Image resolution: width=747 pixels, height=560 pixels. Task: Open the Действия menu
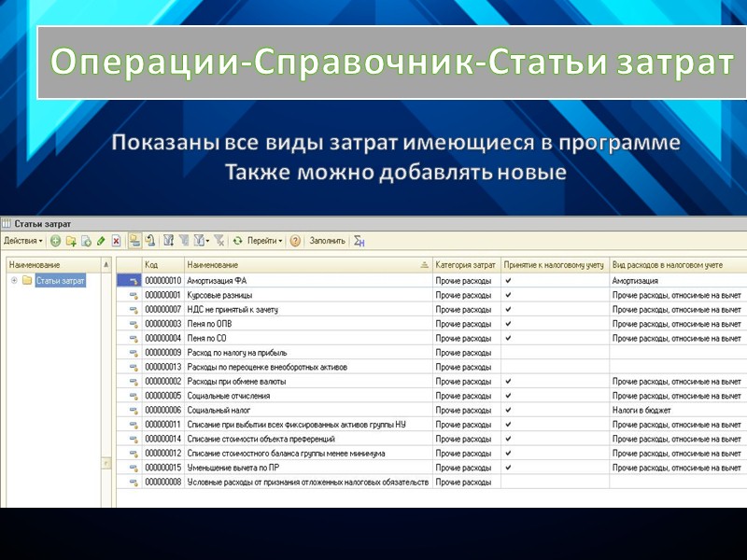pyautogui.click(x=22, y=241)
